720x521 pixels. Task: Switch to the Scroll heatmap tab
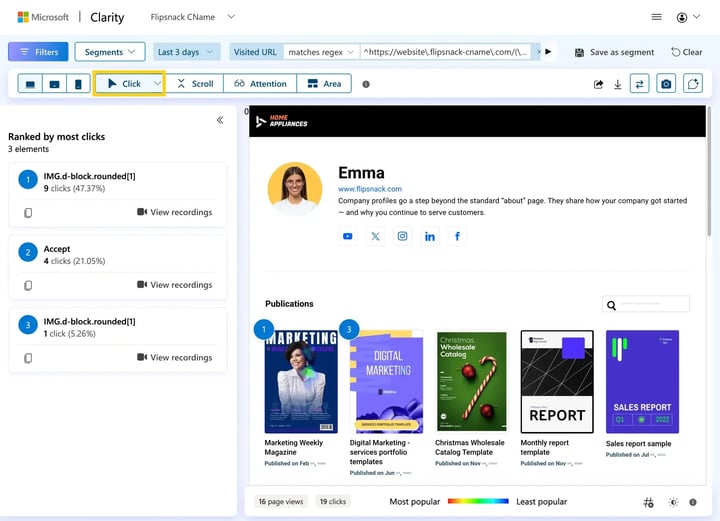coord(196,84)
